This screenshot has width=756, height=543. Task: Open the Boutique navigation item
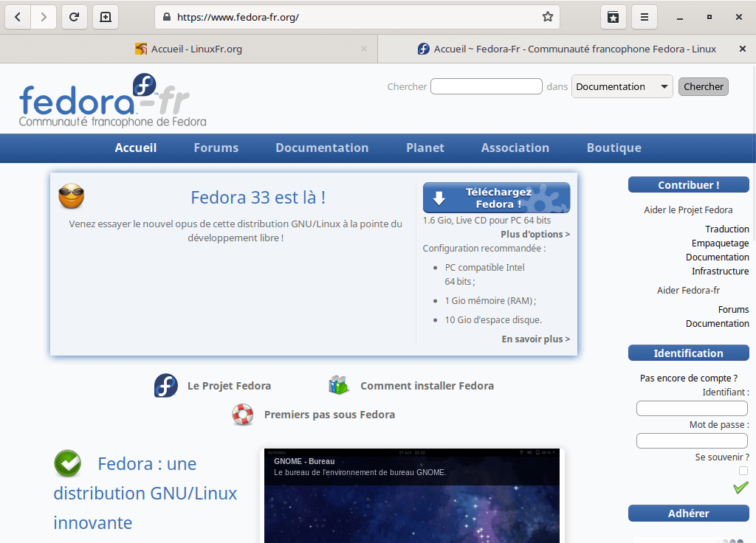click(x=614, y=148)
